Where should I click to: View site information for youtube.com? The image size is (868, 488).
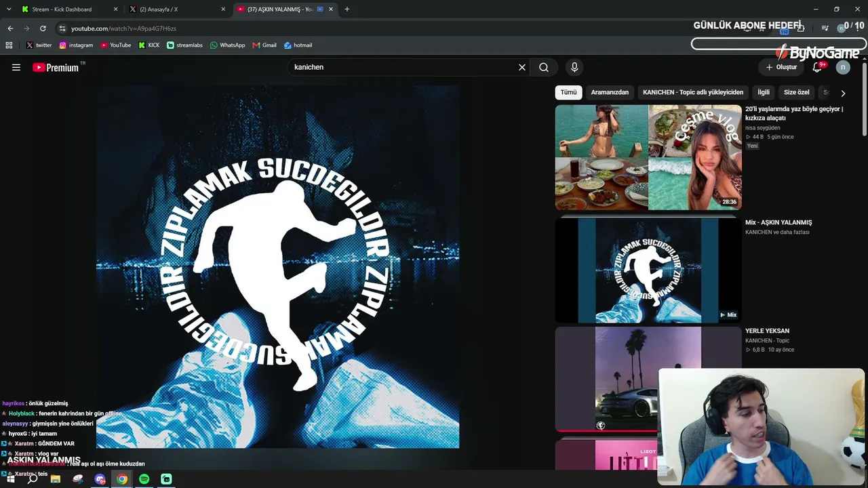(x=62, y=28)
